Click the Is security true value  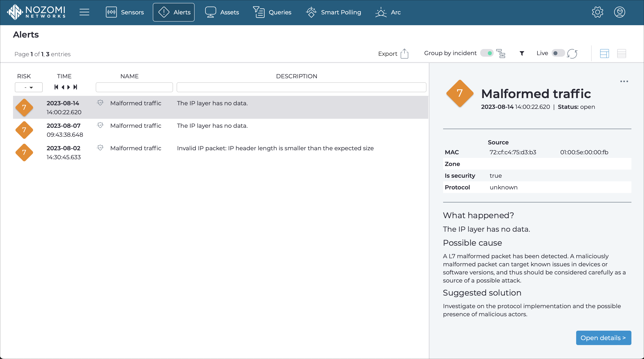(495, 176)
